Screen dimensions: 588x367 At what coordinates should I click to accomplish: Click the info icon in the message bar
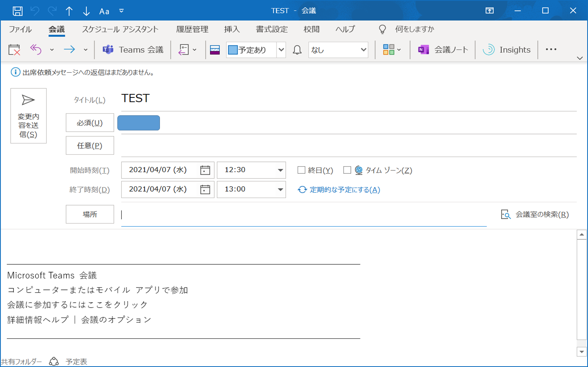(x=15, y=72)
